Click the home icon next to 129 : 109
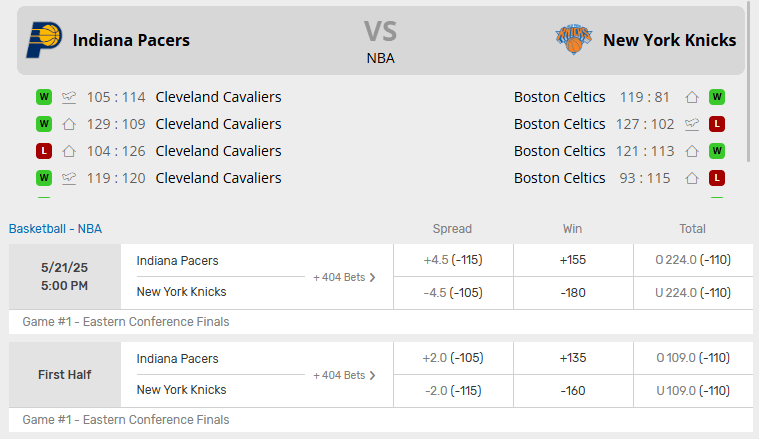This screenshot has width=759, height=439. pyautogui.click(x=69, y=124)
